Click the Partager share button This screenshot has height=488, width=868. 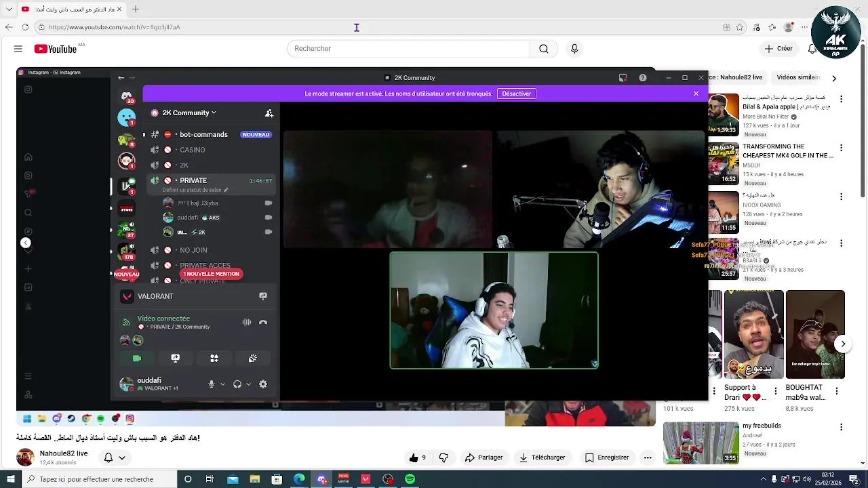[x=484, y=457]
